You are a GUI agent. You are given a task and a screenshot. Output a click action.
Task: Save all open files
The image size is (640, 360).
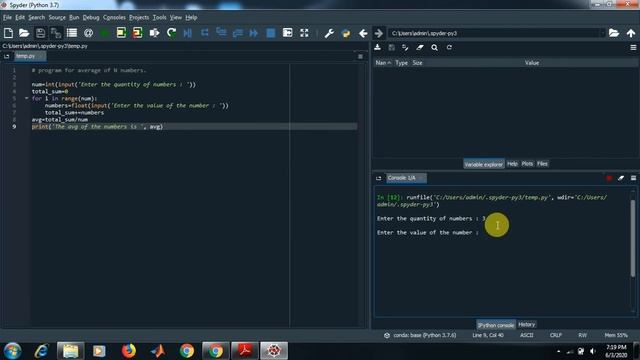click(56, 33)
